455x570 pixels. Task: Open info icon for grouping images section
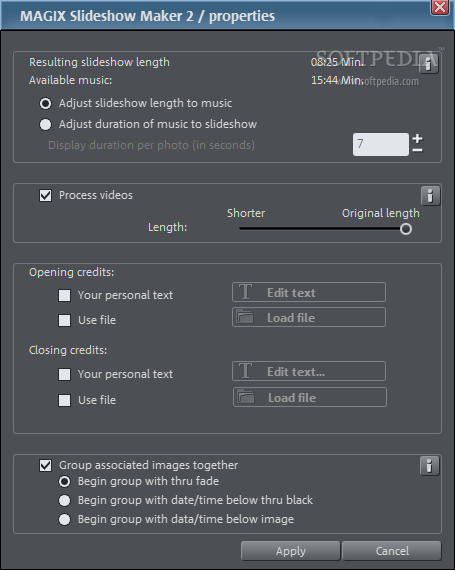click(x=430, y=466)
